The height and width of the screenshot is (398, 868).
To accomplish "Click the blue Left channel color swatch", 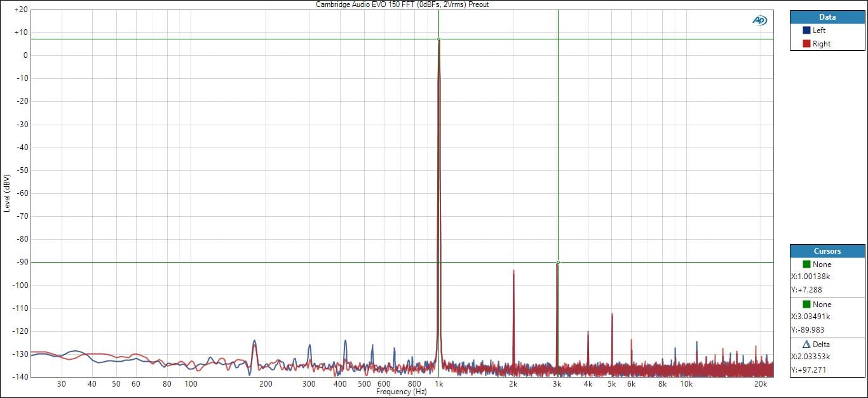I will coord(806,31).
